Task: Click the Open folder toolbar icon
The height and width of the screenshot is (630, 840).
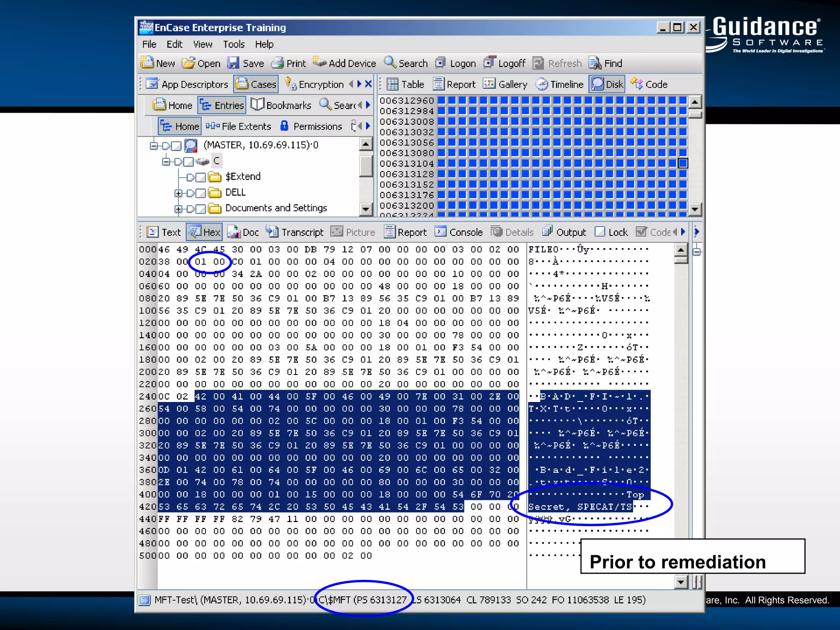Action: pos(188,63)
